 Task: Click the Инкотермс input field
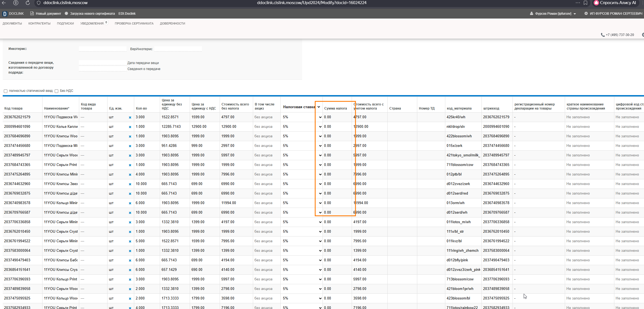102,49
